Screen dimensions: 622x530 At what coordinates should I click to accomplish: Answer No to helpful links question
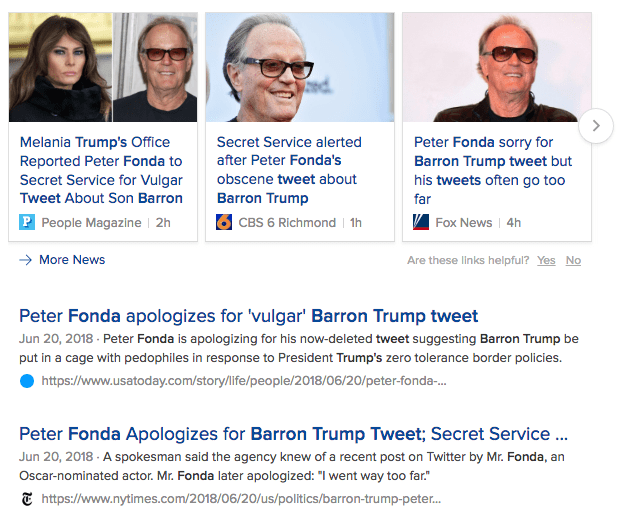coord(573,261)
